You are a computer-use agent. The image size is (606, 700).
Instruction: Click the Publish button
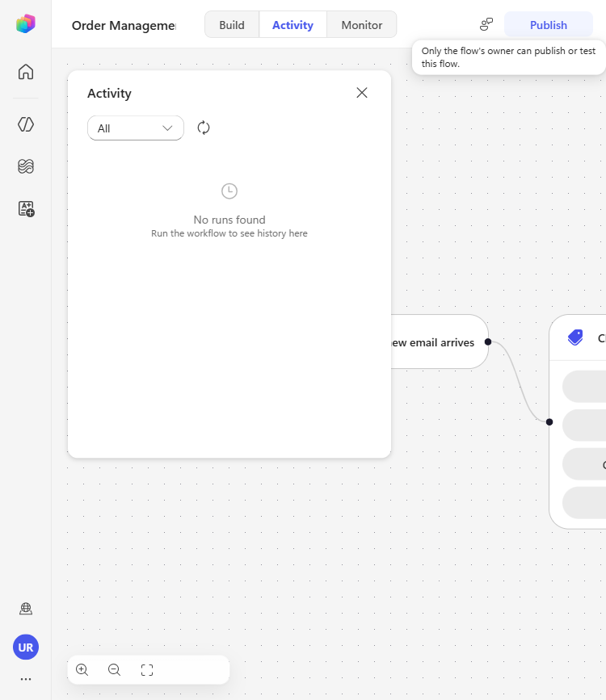click(549, 25)
